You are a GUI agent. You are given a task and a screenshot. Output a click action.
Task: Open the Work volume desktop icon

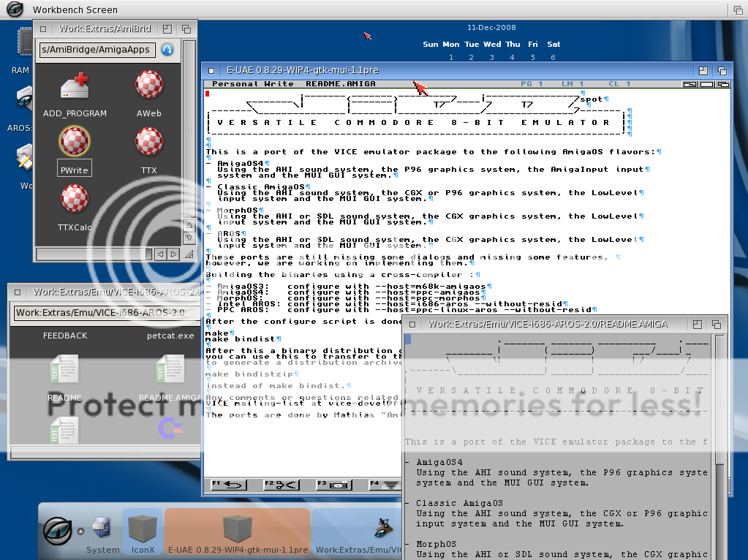(x=24, y=157)
